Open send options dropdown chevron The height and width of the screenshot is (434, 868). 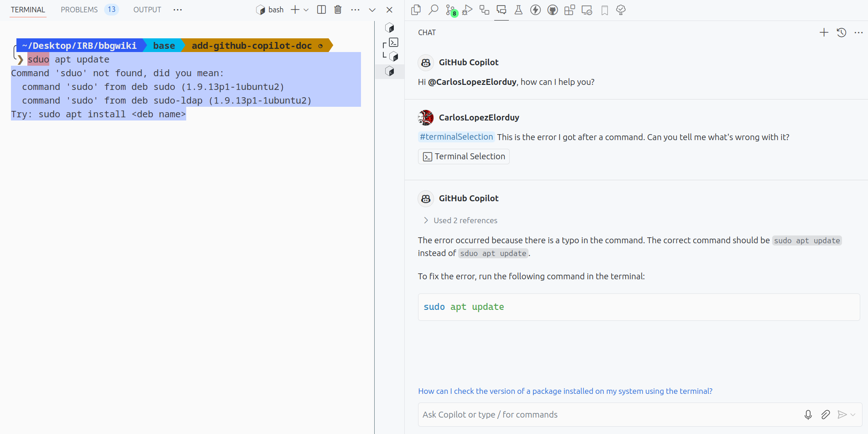pyautogui.click(x=853, y=414)
